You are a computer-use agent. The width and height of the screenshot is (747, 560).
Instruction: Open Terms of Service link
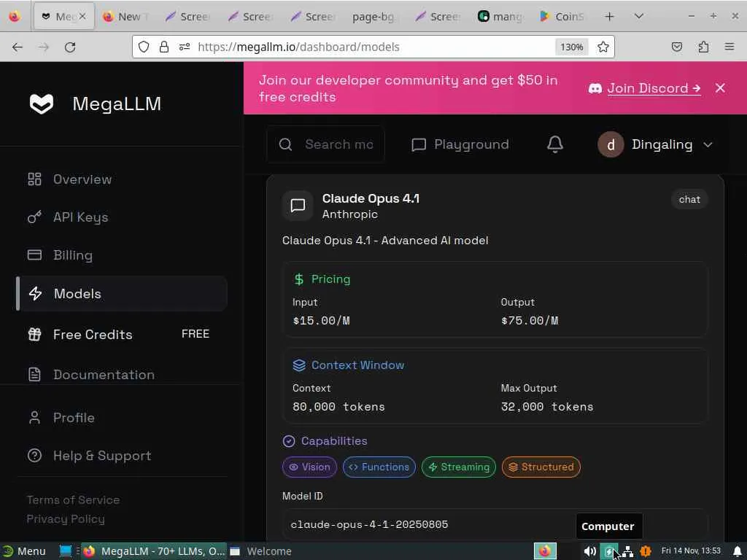click(x=74, y=500)
